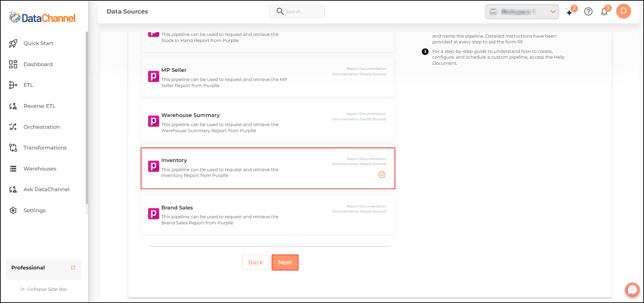Toggle the Inventory selected checkmark
This screenshot has height=303, width=644.
pos(382,175)
